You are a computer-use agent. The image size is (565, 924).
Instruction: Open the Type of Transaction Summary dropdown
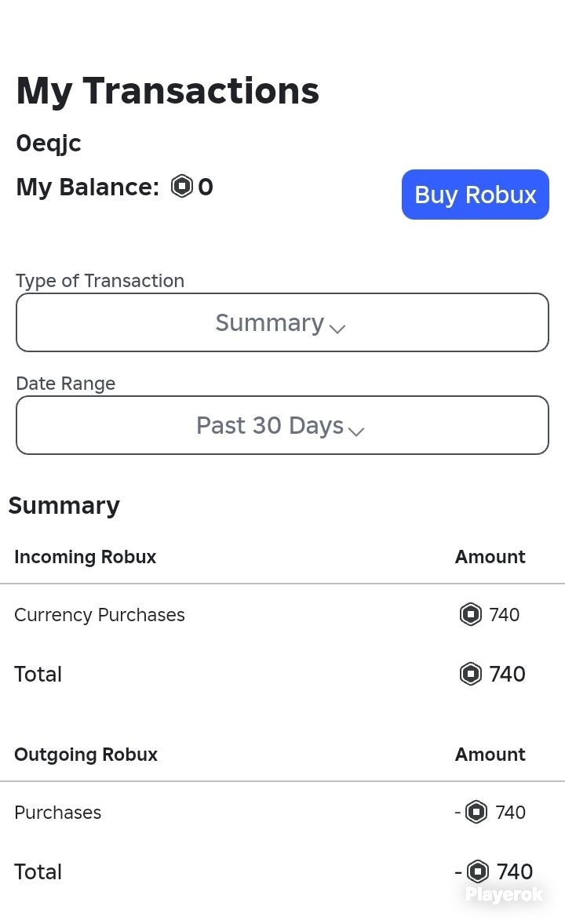point(282,322)
